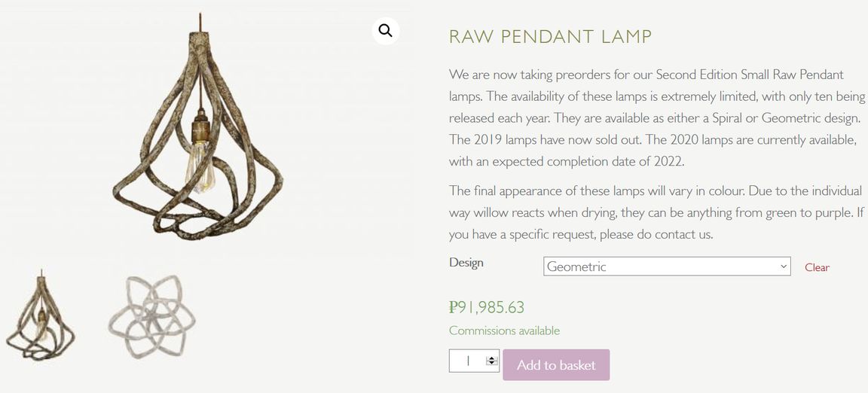The width and height of the screenshot is (868, 393).
Task: Click the Raw Pendant Lamp title
Action: point(550,36)
